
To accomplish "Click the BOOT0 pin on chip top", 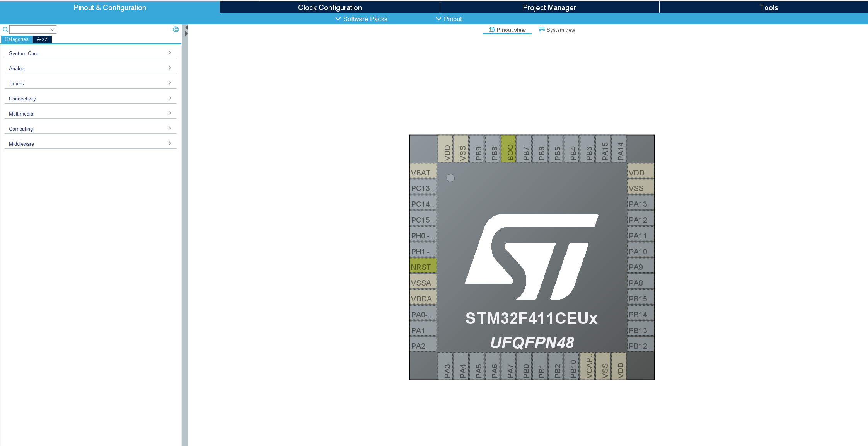I will coord(509,149).
